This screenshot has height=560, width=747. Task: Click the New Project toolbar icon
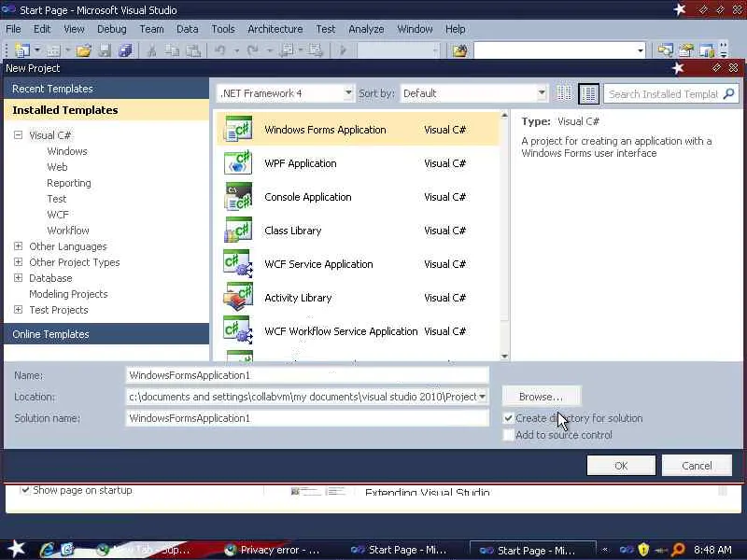point(22,50)
